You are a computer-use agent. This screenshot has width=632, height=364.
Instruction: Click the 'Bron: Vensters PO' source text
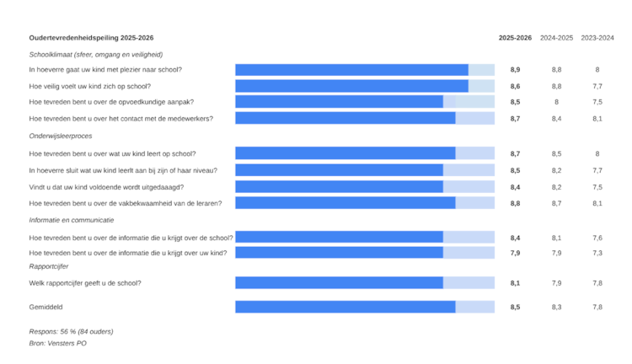(x=58, y=343)
